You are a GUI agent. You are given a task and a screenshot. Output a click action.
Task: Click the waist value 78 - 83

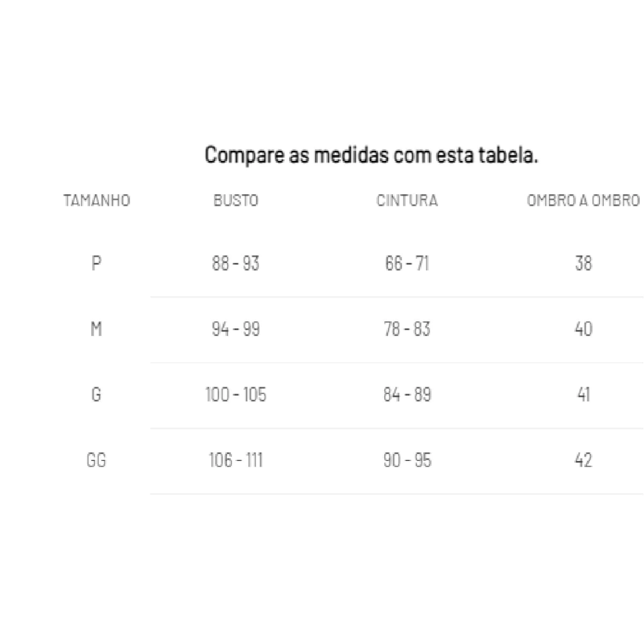407,329
